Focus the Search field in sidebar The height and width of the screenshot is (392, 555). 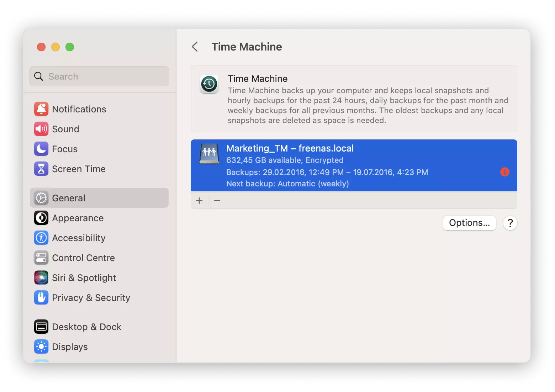pos(99,76)
